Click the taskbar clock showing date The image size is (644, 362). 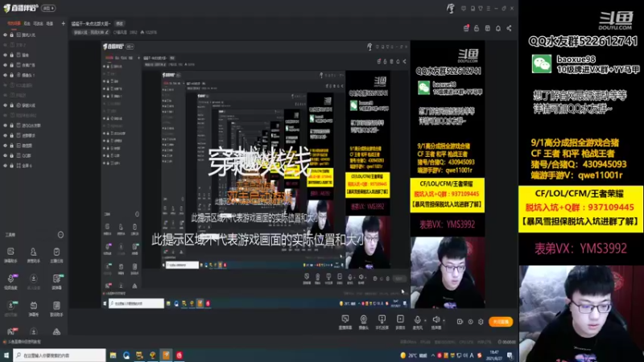494,356
